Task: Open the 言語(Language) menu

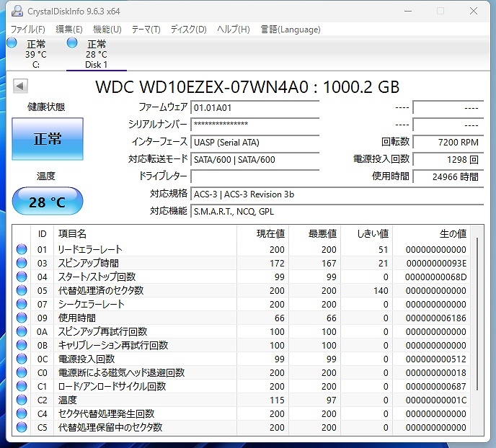Action: click(291, 30)
